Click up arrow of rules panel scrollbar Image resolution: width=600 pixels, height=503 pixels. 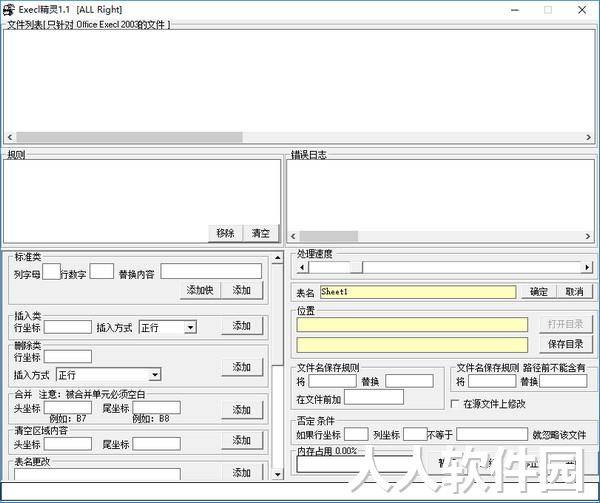coord(277,258)
